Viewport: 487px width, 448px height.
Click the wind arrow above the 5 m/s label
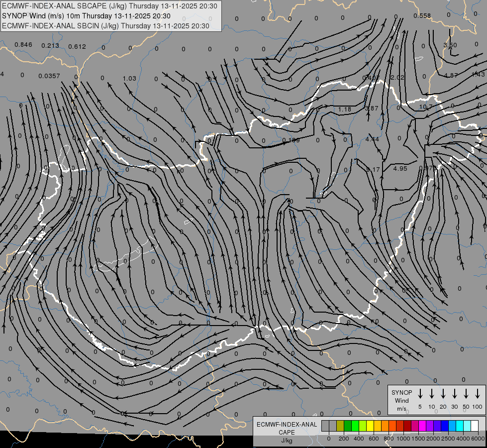click(x=420, y=394)
